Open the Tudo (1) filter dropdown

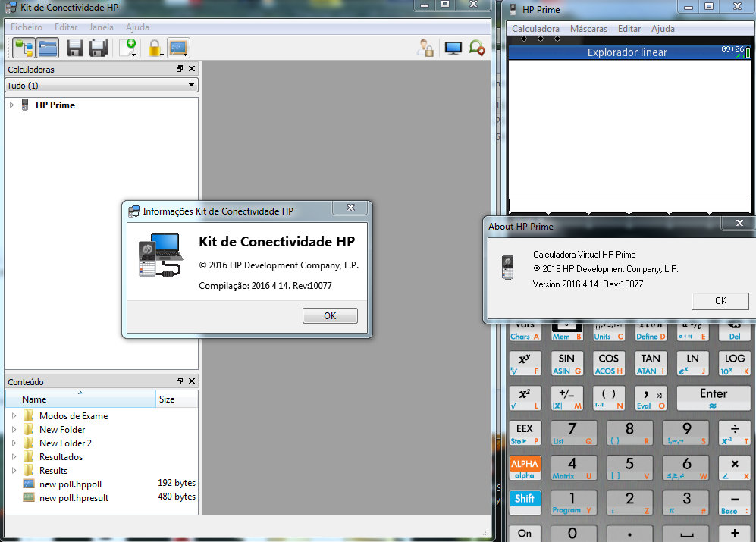[x=102, y=86]
